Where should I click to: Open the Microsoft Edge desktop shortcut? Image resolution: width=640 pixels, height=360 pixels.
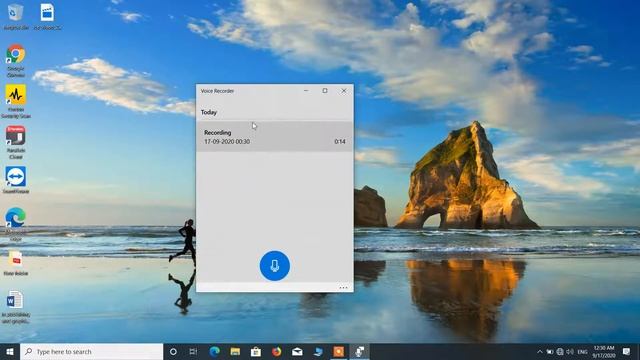(16, 224)
